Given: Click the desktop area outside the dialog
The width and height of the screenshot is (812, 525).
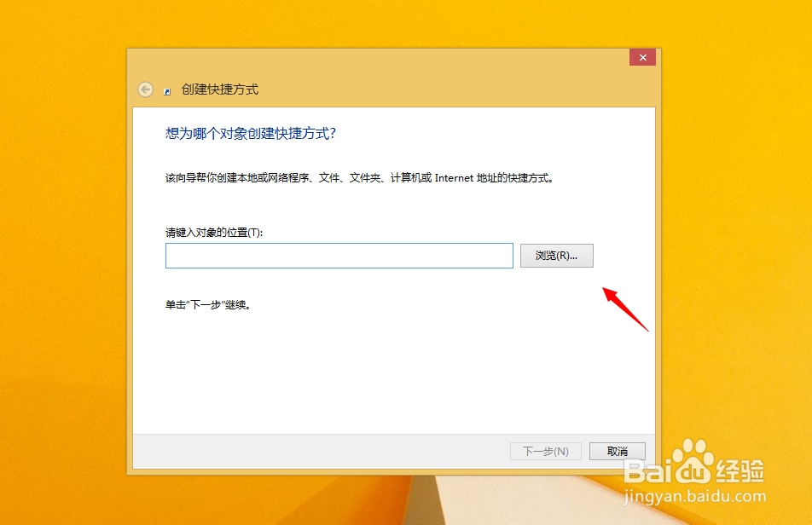Looking at the screenshot, I should pos(60,256).
